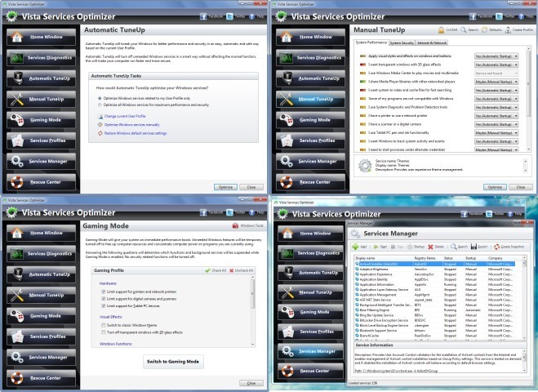Select System Performance tab in Manual TuneUp
The height and width of the screenshot is (392, 538).
tap(371, 42)
